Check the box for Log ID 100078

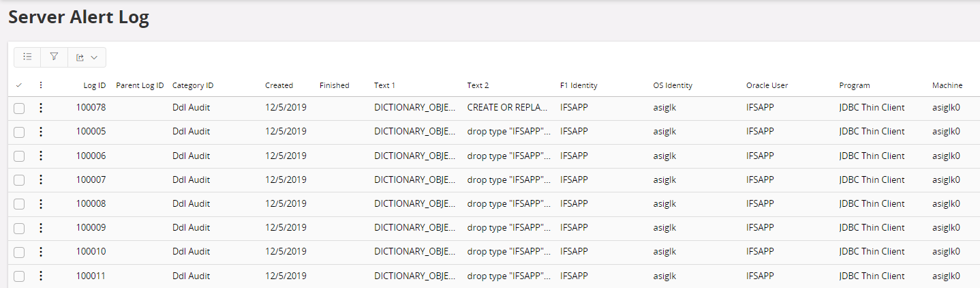(x=19, y=108)
